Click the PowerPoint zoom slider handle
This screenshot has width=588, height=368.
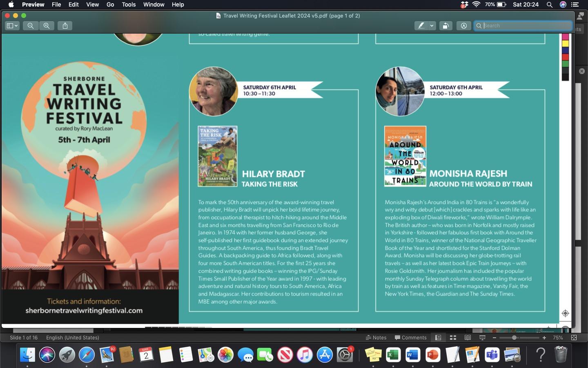[514, 338]
